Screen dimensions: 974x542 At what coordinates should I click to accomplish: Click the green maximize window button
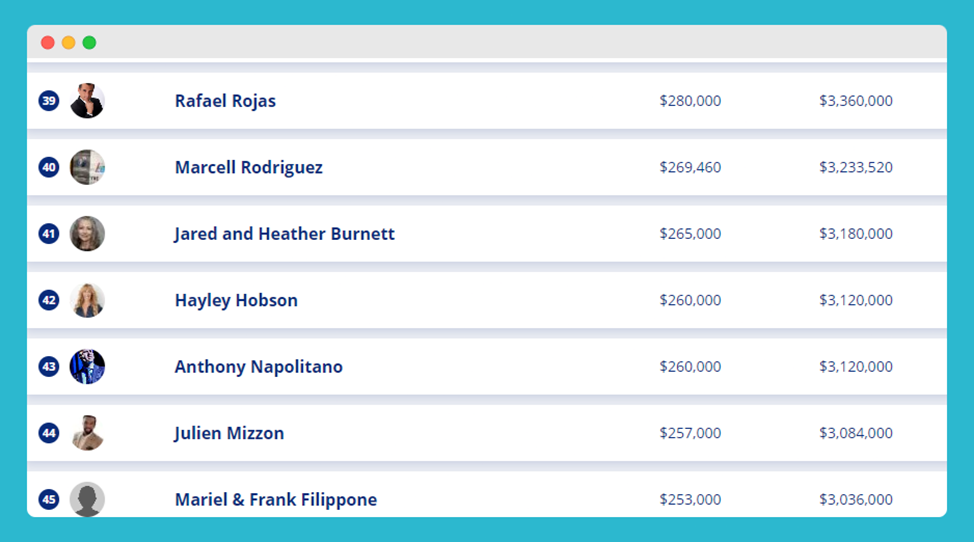coord(89,42)
